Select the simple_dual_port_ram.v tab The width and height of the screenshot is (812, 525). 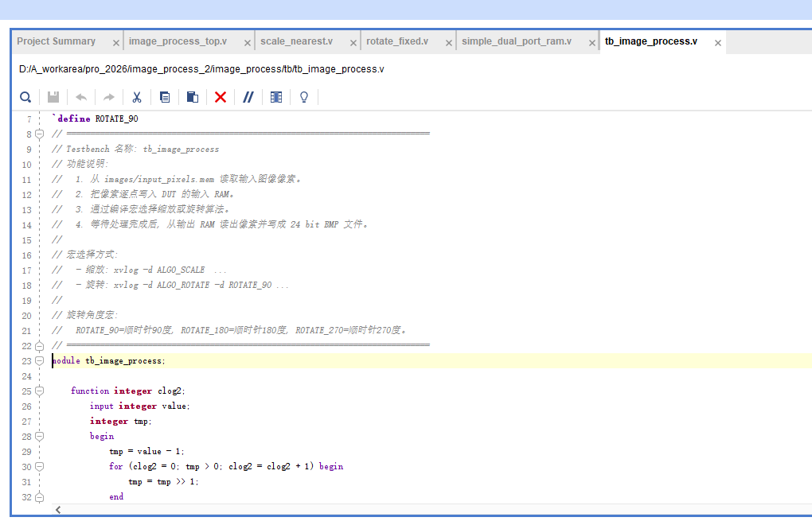pyautogui.click(x=517, y=41)
